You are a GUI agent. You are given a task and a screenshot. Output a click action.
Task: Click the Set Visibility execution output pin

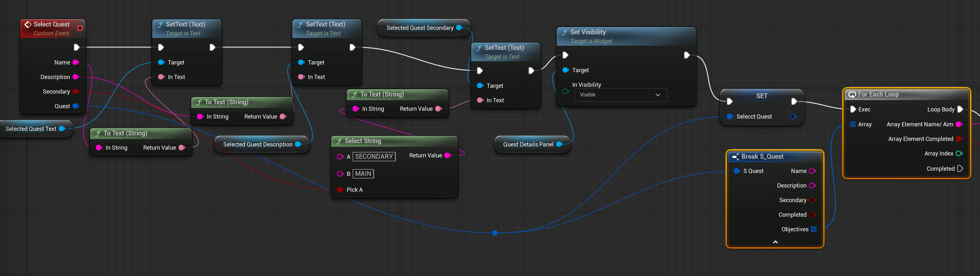(x=687, y=55)
